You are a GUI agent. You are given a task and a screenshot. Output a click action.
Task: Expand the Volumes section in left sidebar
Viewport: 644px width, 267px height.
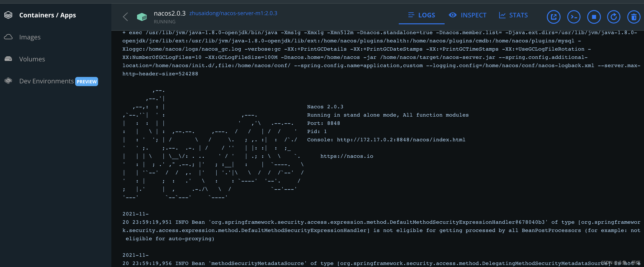click(32, 59)
